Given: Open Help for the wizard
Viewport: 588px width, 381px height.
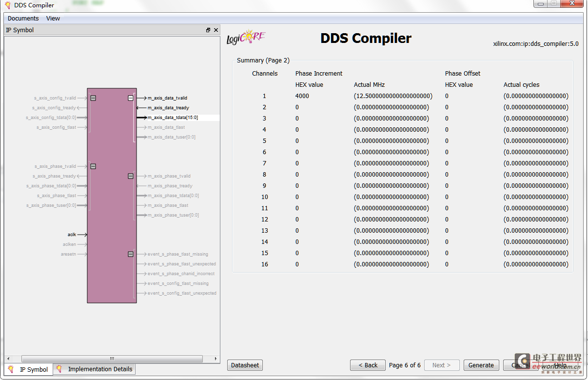Looking at the screenshot, I should click(x=560, y=365).
